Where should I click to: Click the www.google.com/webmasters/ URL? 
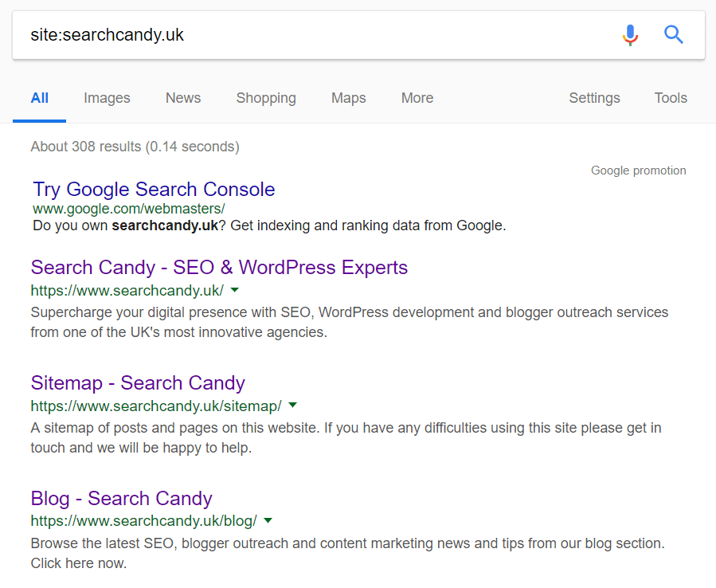[129, 209]
